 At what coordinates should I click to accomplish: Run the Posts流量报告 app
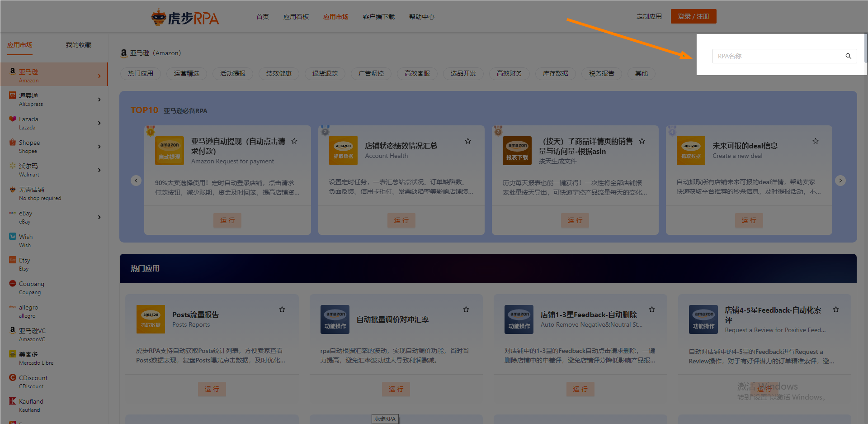coord(212,389)
